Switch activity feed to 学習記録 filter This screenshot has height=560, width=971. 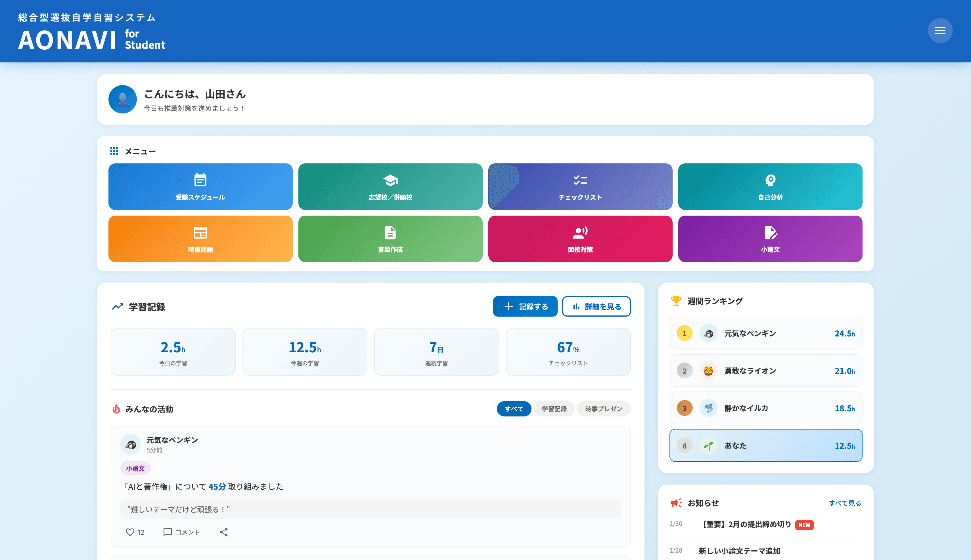tap(554, 409)
